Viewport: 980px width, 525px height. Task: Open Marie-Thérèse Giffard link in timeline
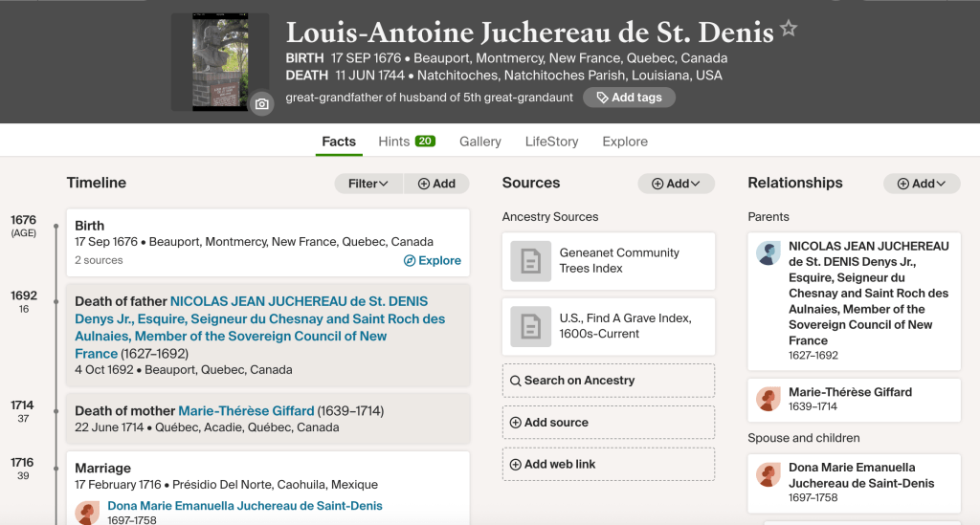(x=246, y=411)
